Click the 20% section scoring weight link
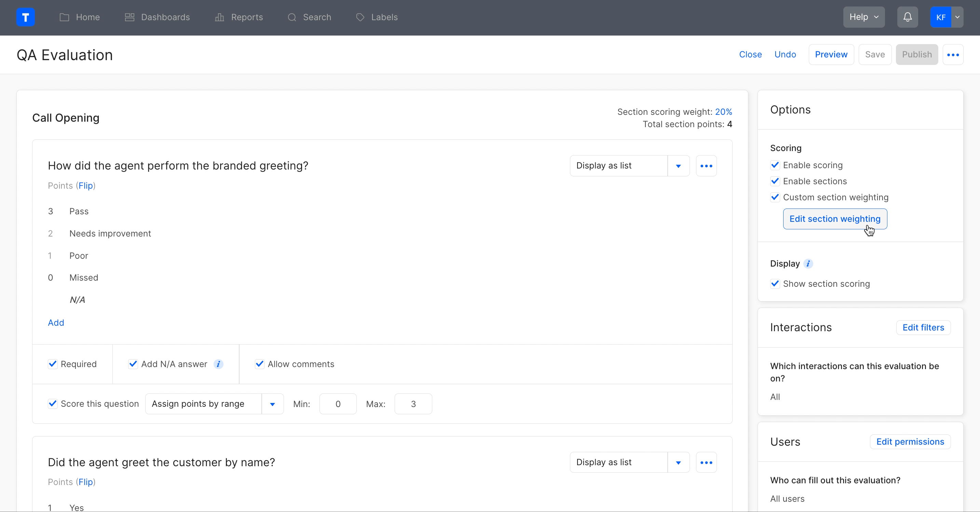The width and height of the screenshot is (980, 512). [723, 112]
